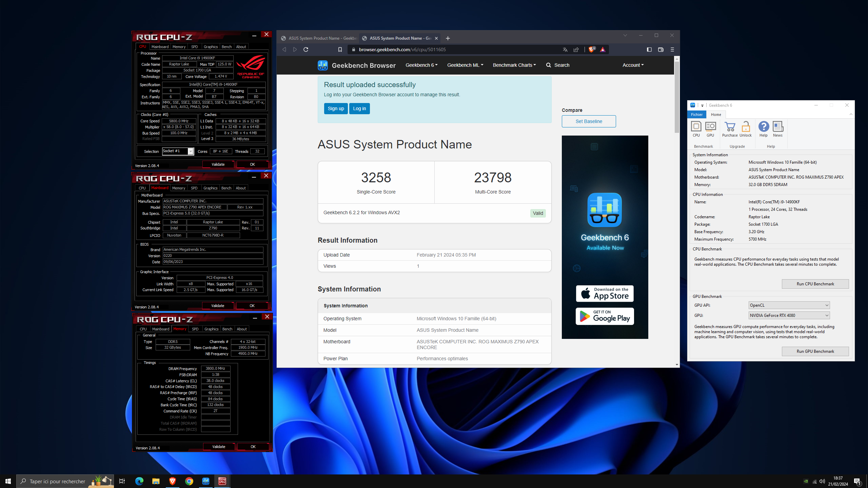Viewport: 868px width, 488px height.
Task: Open the Fichier tab in Geekbench 6
Action: click(x=697, y=115)
